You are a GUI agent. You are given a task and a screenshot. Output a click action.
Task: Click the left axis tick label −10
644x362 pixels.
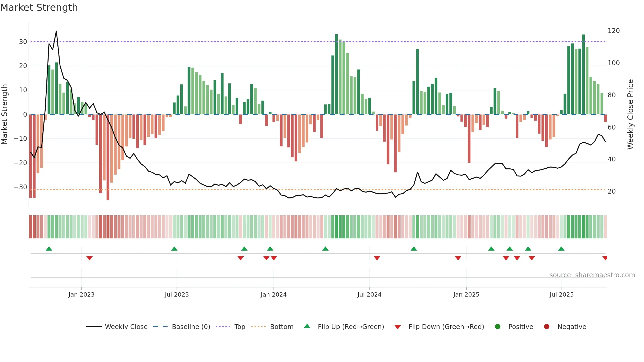(21, 139)
